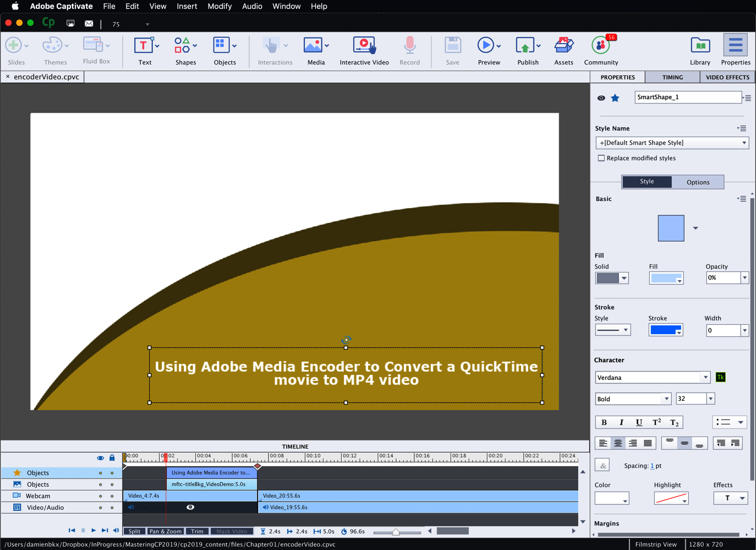Image resolution: width=756 pixels, height=550 pixels.
Task: Align text to the left
Action: tap(603, 443)
